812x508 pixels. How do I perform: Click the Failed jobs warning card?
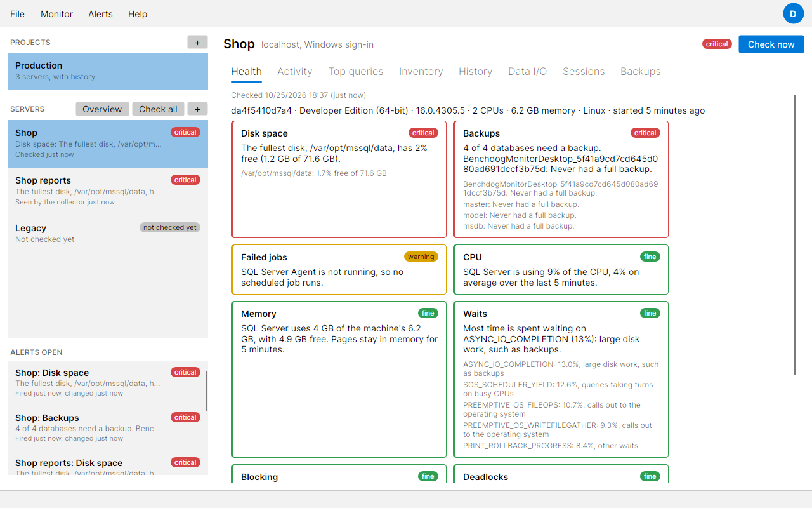tap(339, 270)
